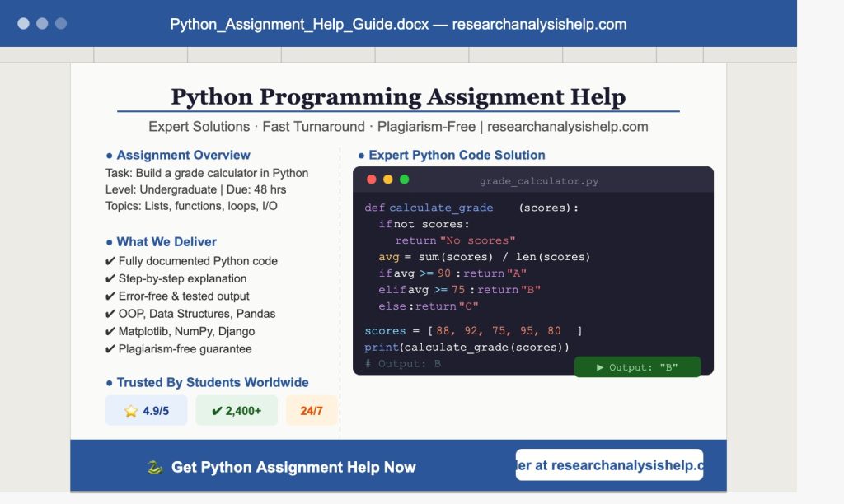
Task: Click the avg = sum(scores) / len(scores) line
Action: click(485, 257)
